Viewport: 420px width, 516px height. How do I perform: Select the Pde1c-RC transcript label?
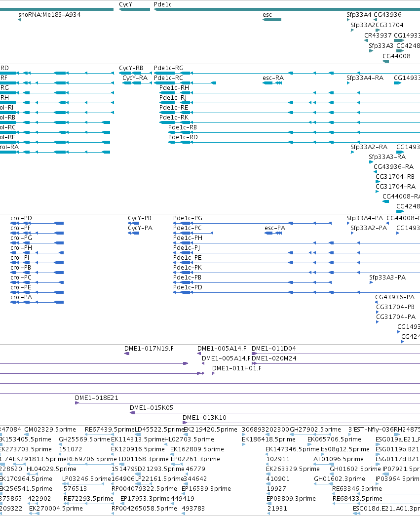point(168,78)
